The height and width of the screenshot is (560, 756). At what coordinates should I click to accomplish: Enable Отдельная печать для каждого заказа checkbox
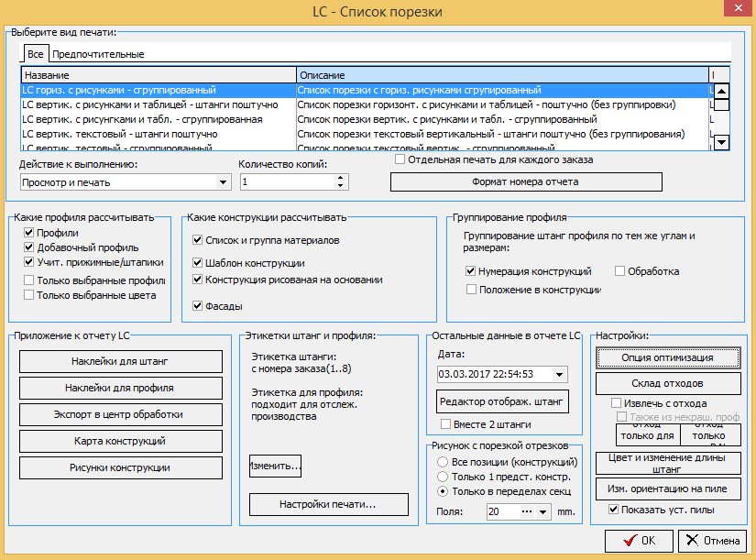click(400, 159)
